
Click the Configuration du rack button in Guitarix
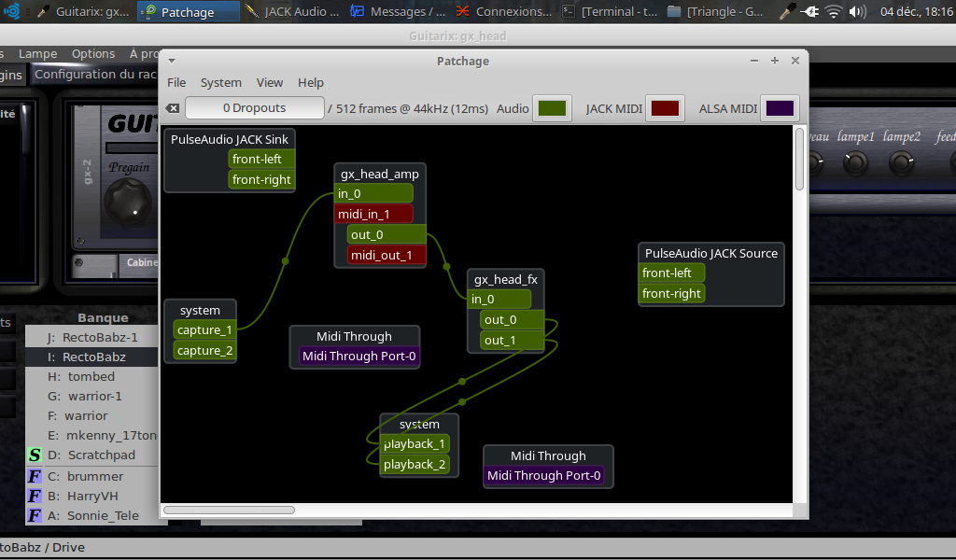(95, 75)
